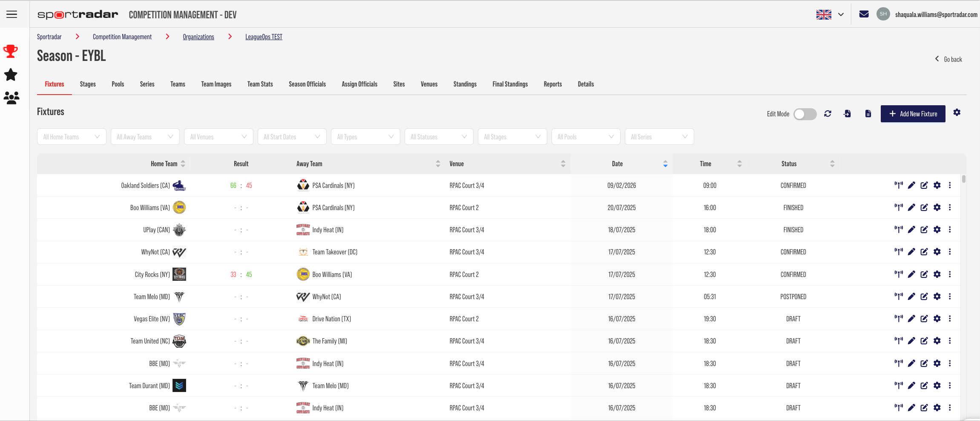
Task: Open the LeagueOps TEST breadcrumb link
Action: 264,37
